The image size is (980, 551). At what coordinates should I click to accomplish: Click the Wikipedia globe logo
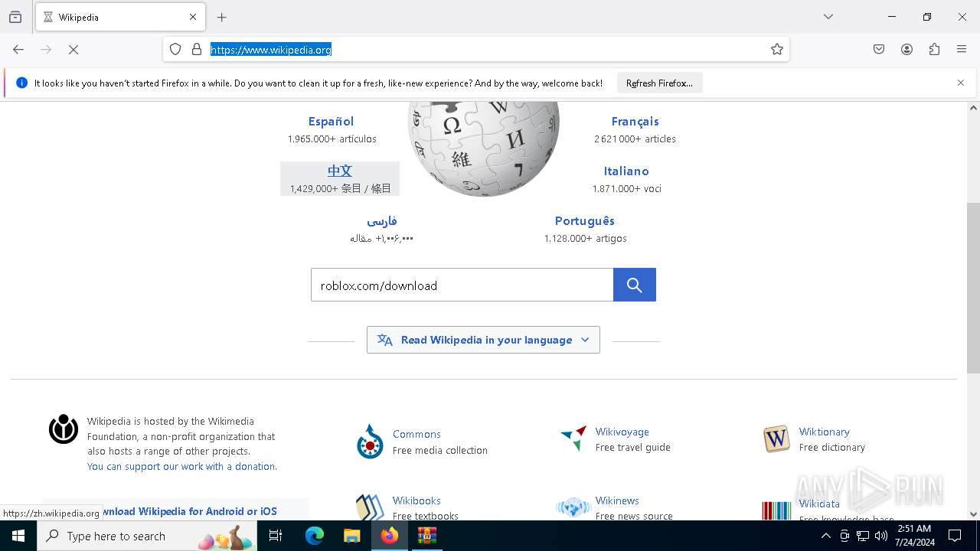click(484, 148)
